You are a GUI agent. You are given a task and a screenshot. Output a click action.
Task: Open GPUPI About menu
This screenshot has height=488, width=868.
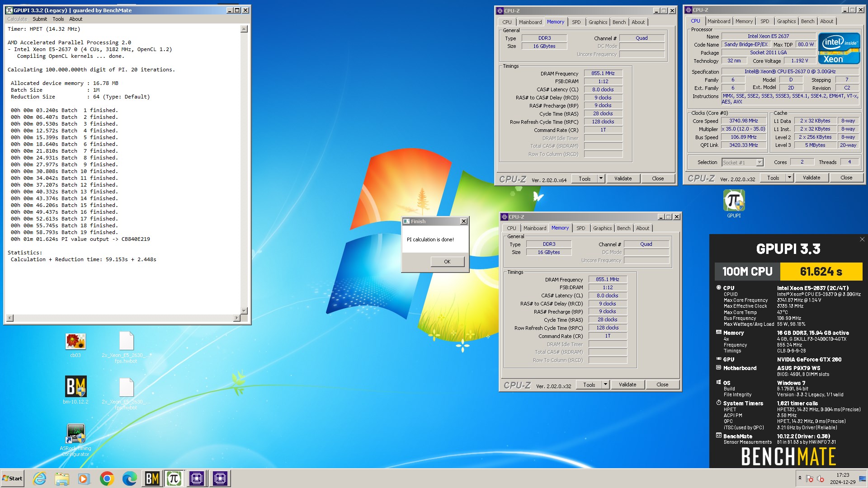click(76, 19)
